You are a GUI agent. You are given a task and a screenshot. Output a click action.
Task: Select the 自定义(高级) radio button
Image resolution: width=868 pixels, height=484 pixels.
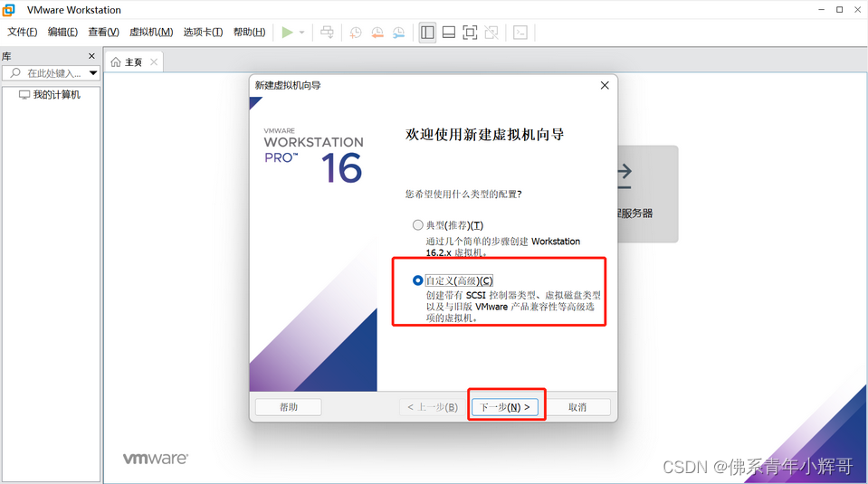(x=418, y=280)
